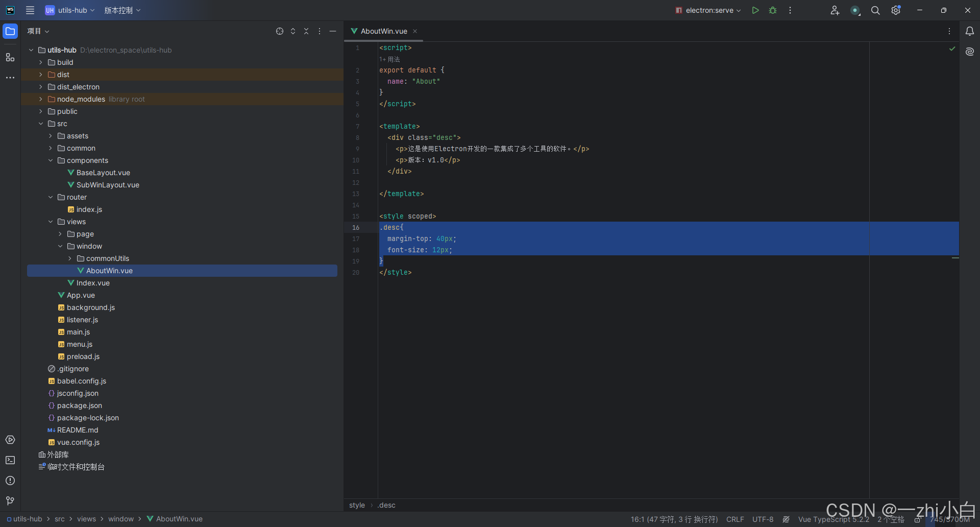This screenshot has width=980, height=527.
Task: Open the electron:serve run configuration dropdown
Action: tap(707, 10)
